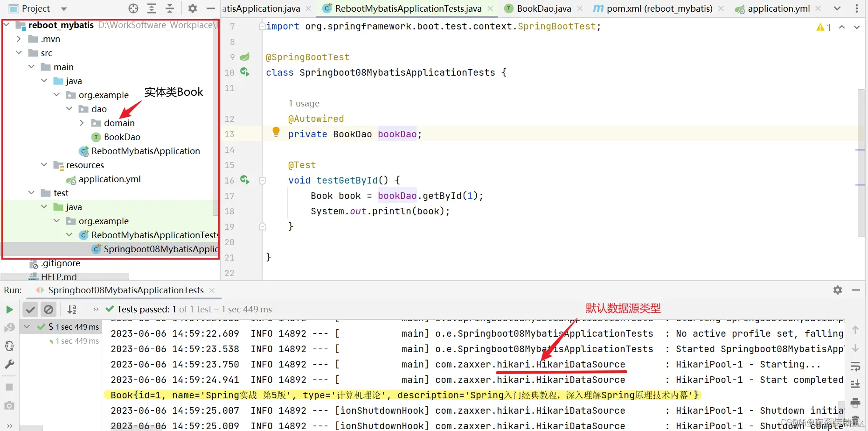Show the hidden editor tabs dropdown
This screenshot has height=431, width=868.
837,8
